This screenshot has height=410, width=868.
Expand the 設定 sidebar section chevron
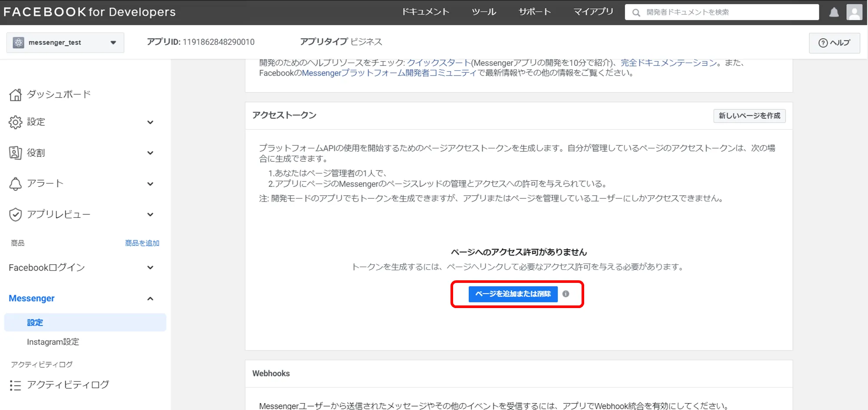pos(150,122)
